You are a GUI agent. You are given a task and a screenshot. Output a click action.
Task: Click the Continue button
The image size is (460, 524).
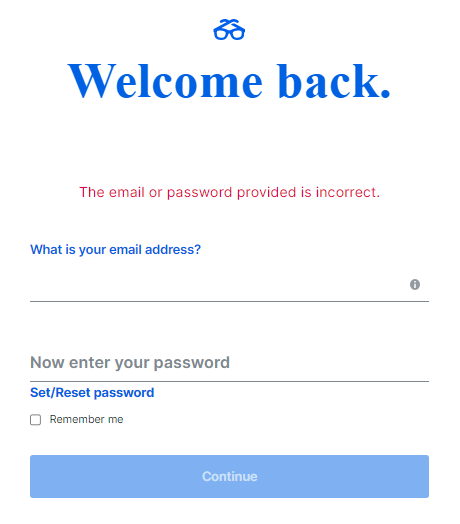(x=229, y=476)
